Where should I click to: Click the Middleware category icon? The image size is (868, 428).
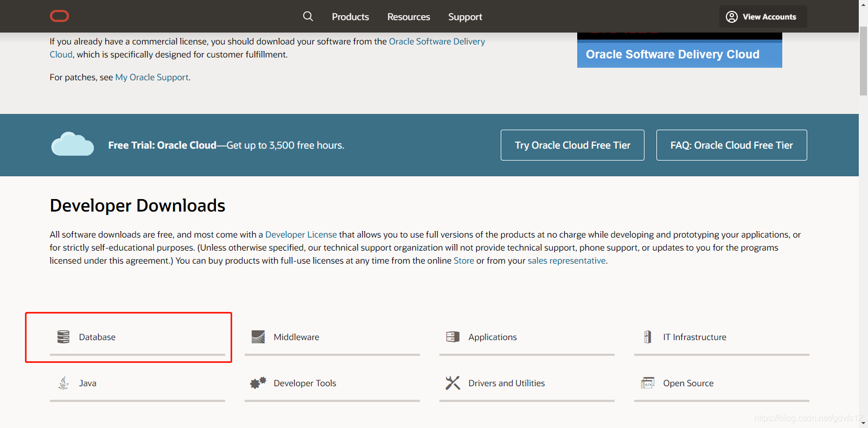258,337
